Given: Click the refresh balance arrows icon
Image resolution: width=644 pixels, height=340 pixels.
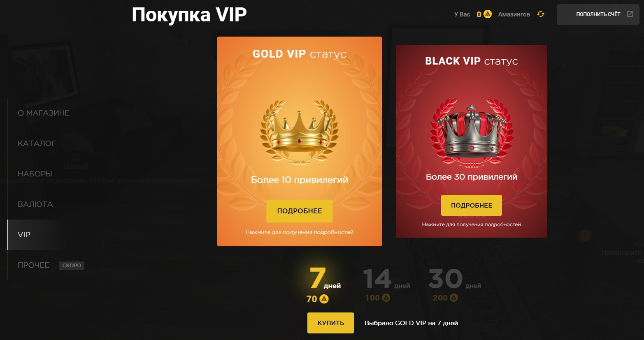Looking at the screenshot, I should point(541,14).
